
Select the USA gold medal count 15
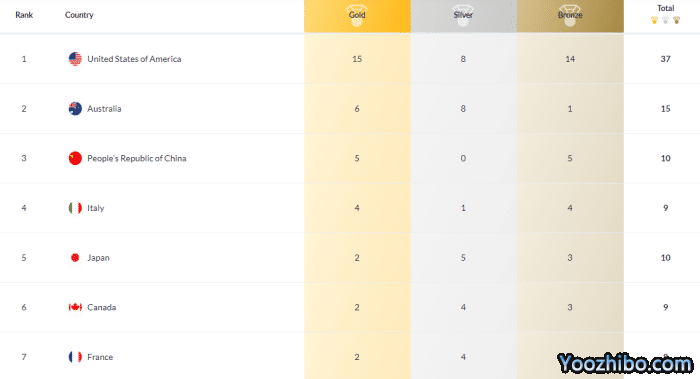click(357, 59)
